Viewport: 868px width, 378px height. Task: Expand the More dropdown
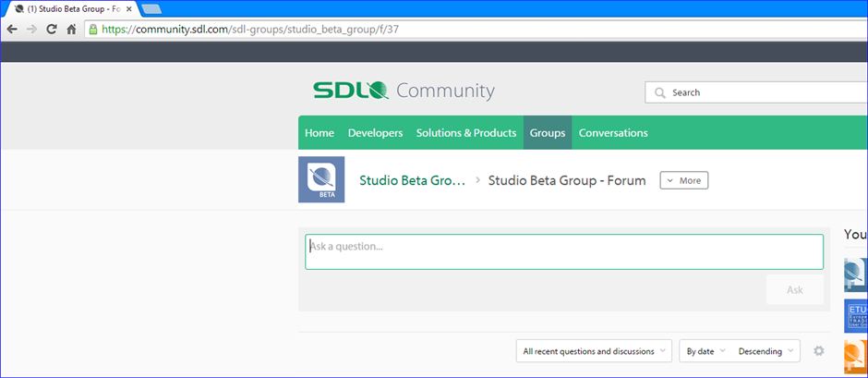683,180
